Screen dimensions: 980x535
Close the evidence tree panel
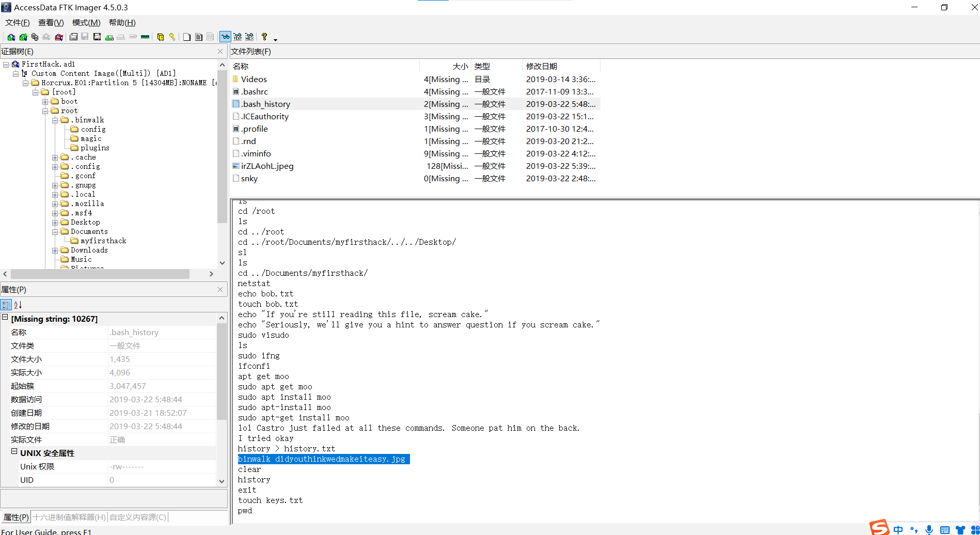coord(220,52)
